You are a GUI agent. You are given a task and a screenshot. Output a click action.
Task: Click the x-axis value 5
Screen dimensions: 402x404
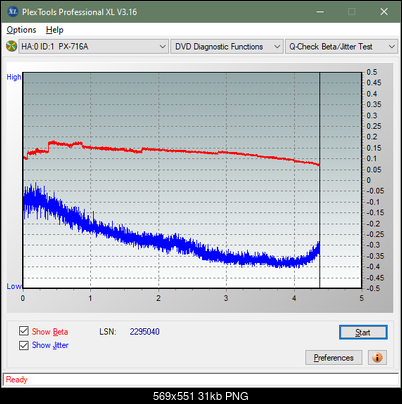[362, 298]
